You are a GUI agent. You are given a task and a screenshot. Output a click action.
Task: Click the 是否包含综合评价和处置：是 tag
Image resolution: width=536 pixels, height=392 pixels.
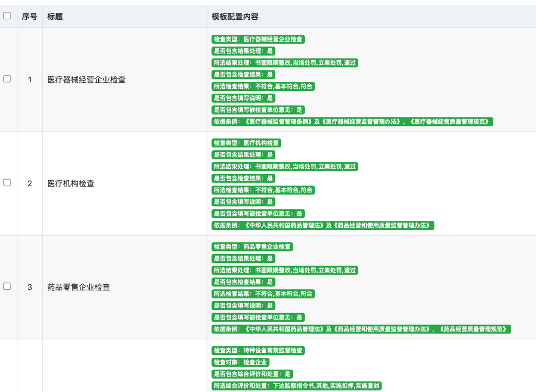click(x=252, y=374)
